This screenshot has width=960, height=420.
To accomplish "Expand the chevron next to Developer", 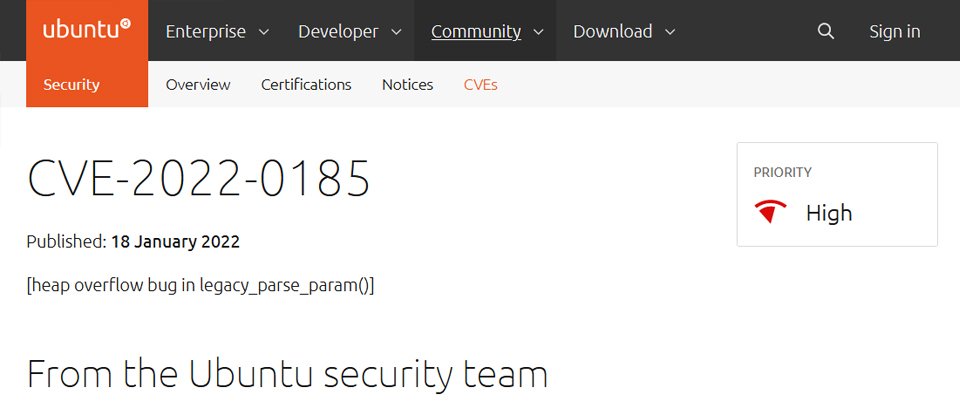I will click(x=397, y=32).
